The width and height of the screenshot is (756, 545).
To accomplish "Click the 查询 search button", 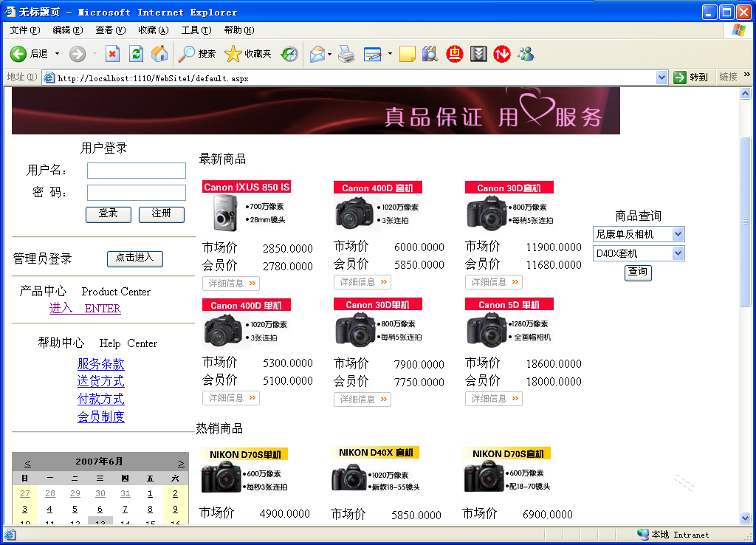I will pyautogui.click(x=638, y=272).
